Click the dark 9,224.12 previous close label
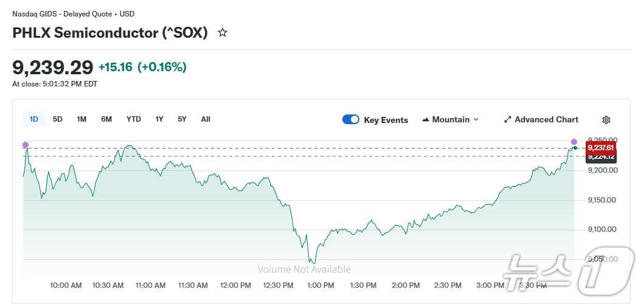Viewport: 644px width, 305px height. [x=601, y=158]
